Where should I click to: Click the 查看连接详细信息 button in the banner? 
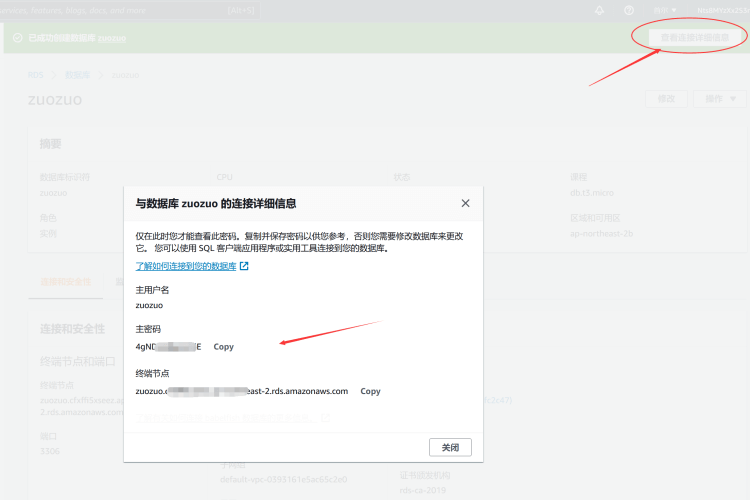(x=687, y=38)
